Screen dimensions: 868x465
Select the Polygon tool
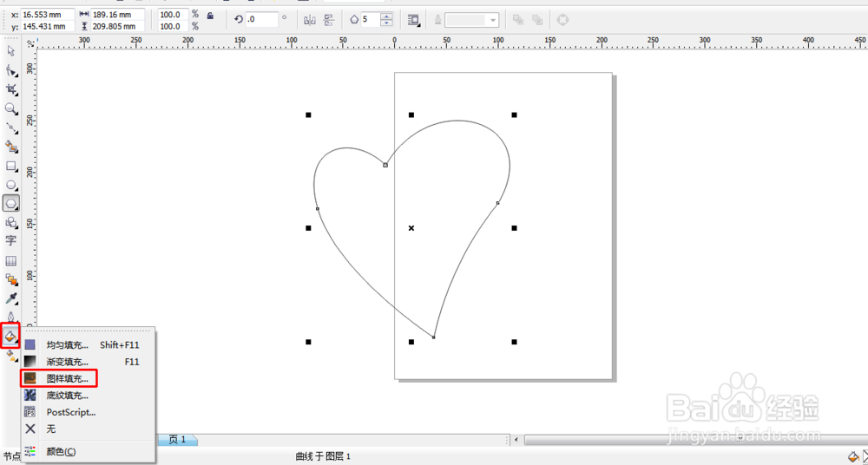coord(10,204)
